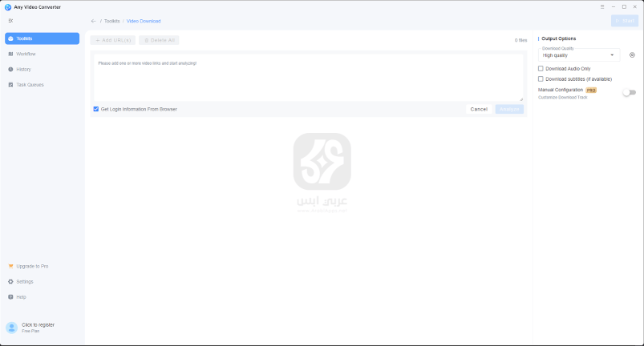Click the '0 files' counter text
Image resolution: width=644 pixels, height=346 pixels.
(520, 40)
